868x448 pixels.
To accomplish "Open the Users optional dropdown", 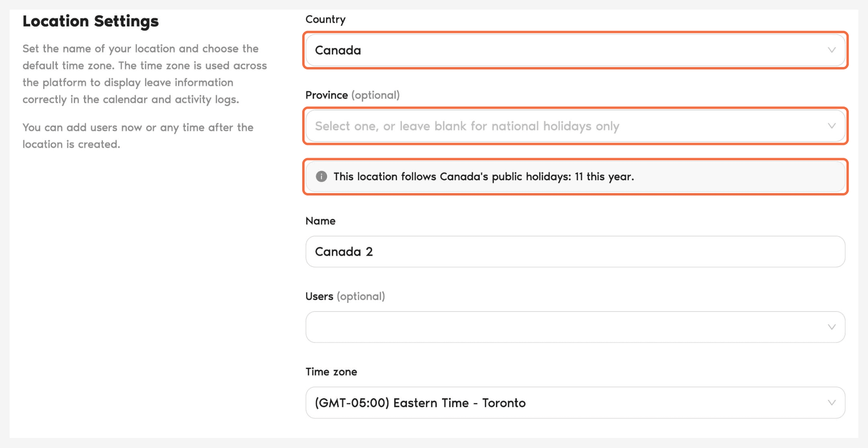I will point(575,327).
